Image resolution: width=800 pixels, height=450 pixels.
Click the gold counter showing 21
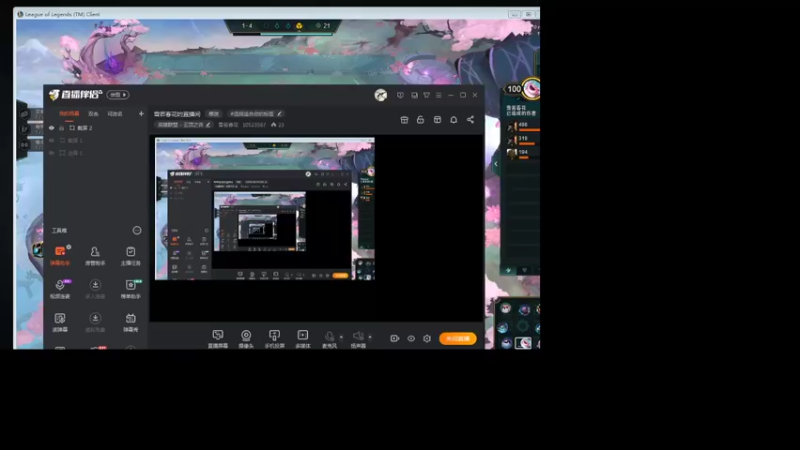(323, 26)
